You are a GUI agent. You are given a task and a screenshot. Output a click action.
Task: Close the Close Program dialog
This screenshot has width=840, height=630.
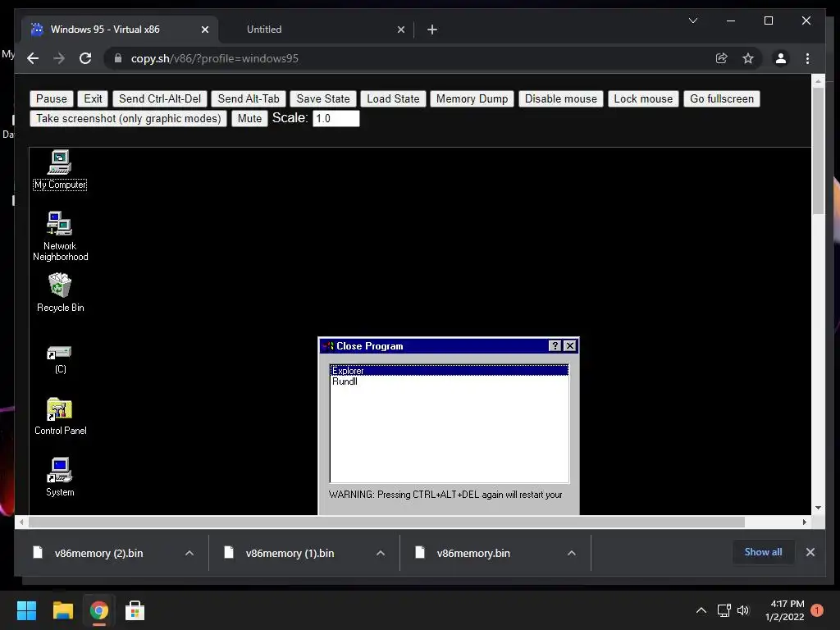pos(570,346)
